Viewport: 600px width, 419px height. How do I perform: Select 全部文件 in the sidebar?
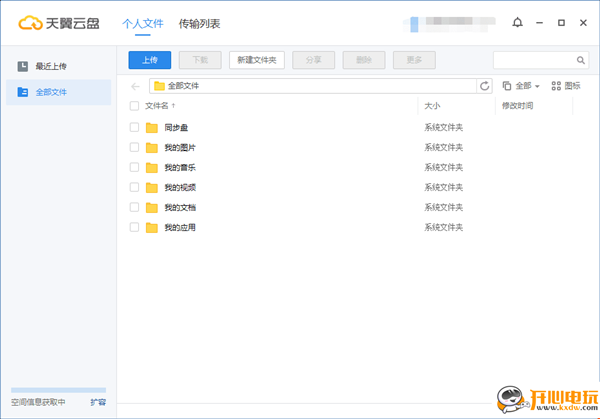pyautogui.click(x=59, y=92)
